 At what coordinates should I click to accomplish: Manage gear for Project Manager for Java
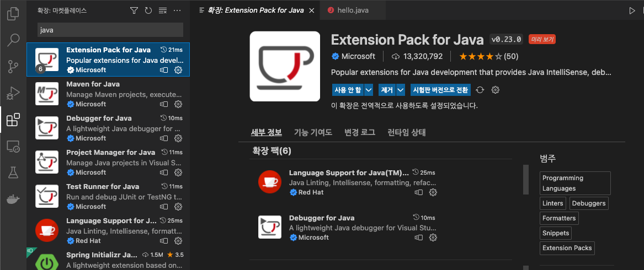[178, 172]
